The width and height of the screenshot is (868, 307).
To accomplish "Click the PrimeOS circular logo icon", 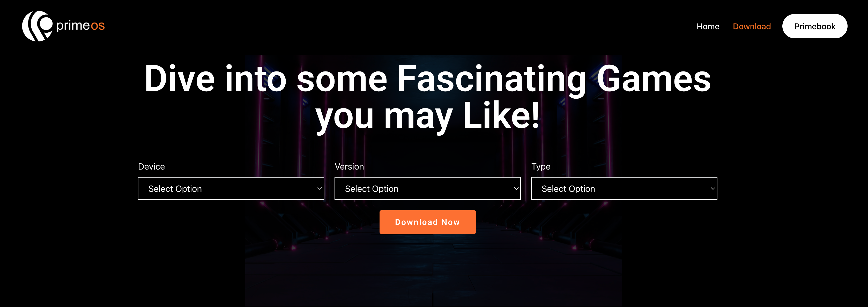I will pyautogui.click(x=37, y=26).
